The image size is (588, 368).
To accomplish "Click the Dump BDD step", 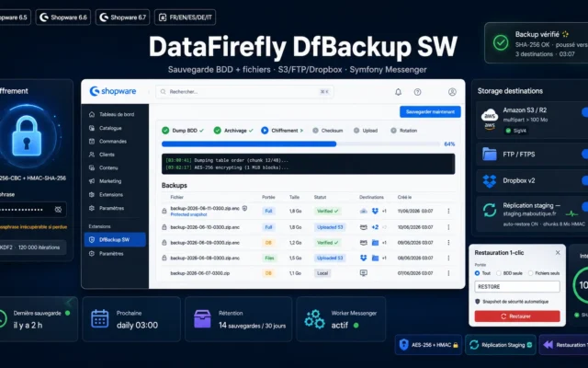I will (183, 131).
